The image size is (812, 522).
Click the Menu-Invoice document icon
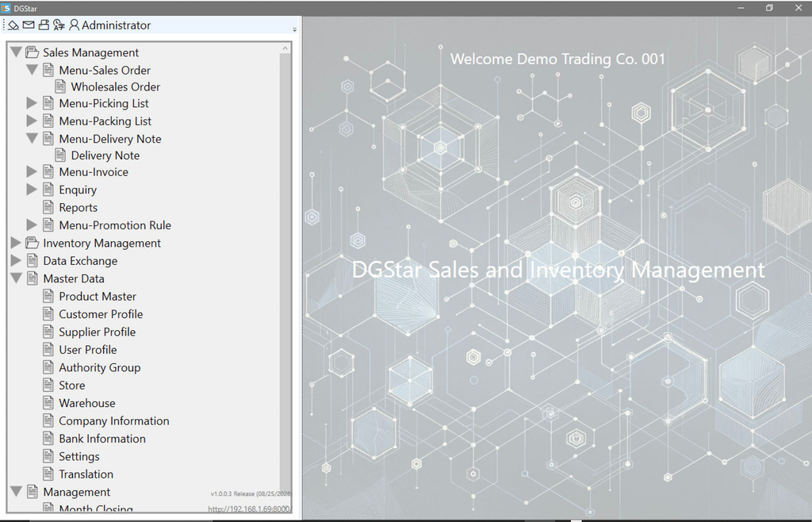[x=48, y=171]
